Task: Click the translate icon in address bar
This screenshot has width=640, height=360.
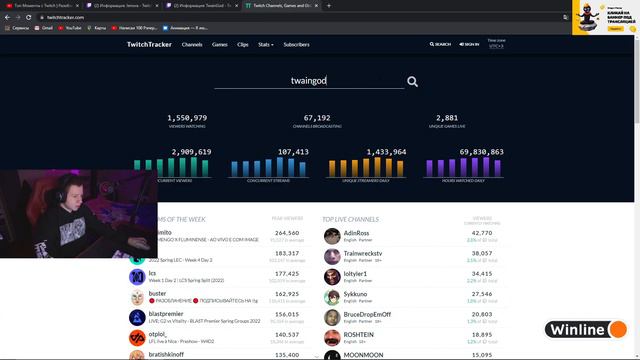Action: point(565,18)
